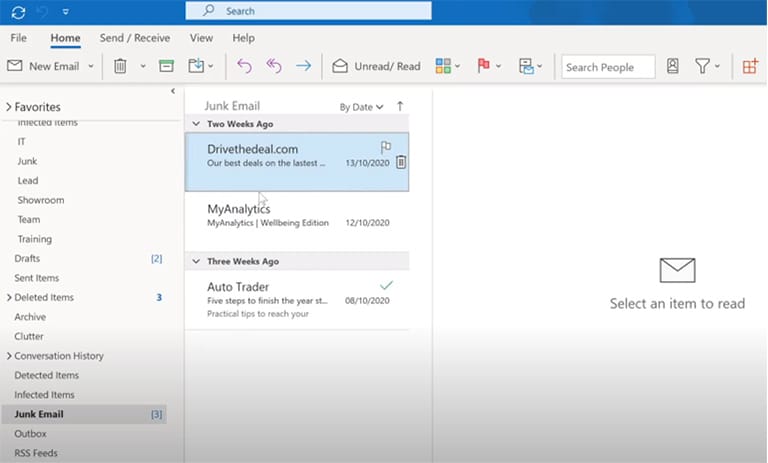Screen dimensions: 768x463
Task: Open the Sent Items folder
Action: coord(37,278)
